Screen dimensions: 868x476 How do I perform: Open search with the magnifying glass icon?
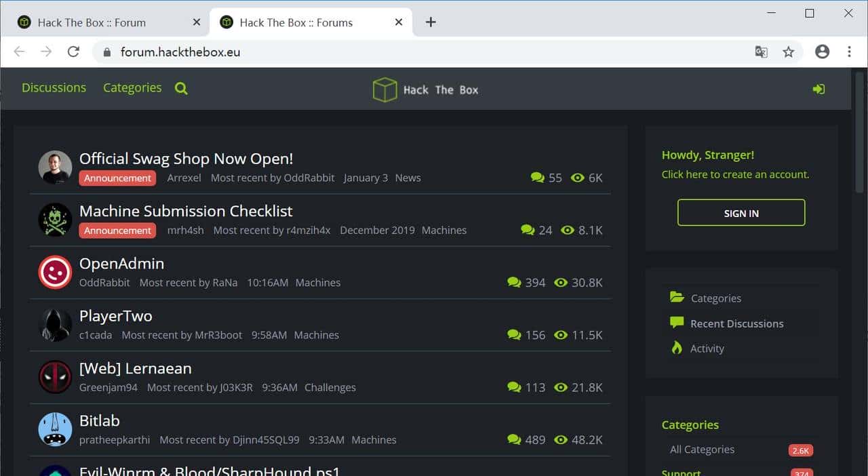pos(180,88)
